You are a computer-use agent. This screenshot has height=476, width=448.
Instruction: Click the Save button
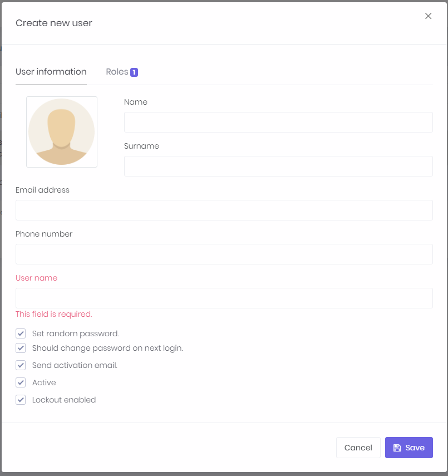coord(409,447)
